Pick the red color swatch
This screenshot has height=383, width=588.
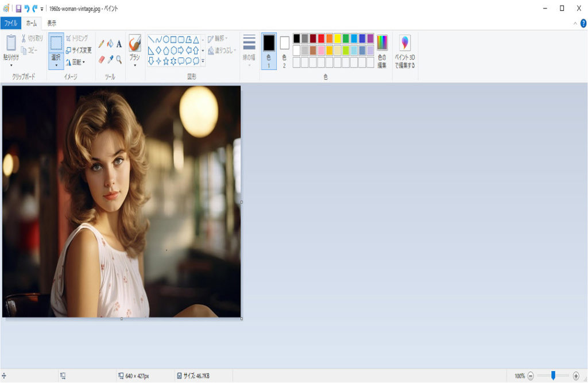321,38
